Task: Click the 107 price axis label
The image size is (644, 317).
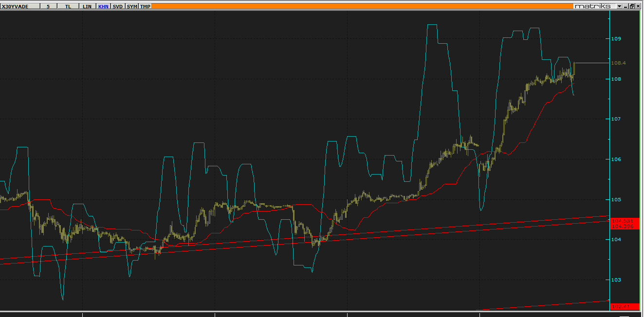Action: point(616,119)
